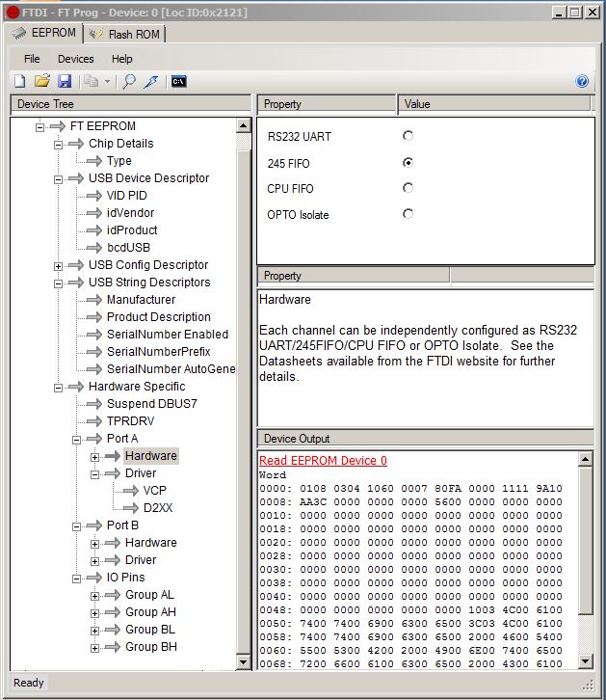606x700 pixels.
Task: Collapse the USB Device Descriptor node
Action: coord(58,179)
